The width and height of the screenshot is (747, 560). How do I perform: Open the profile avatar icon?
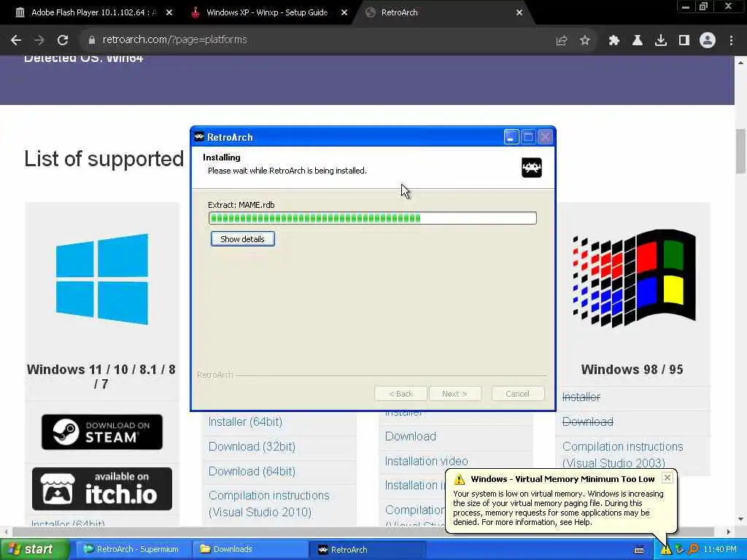tap(708, 41)
